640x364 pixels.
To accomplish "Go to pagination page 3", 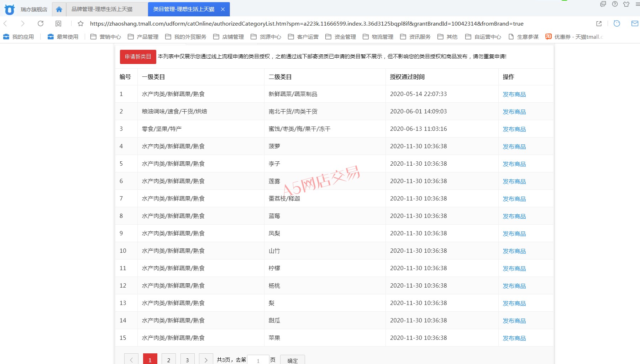I will (187, 359).
